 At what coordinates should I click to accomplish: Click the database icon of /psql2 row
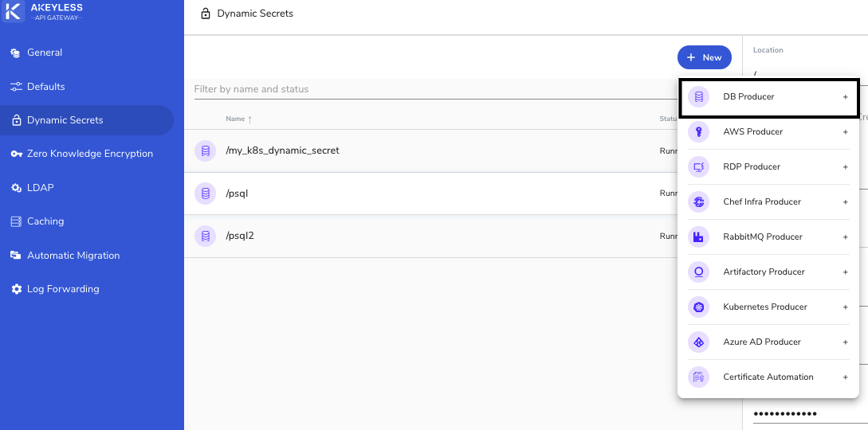tap(206, 236)
